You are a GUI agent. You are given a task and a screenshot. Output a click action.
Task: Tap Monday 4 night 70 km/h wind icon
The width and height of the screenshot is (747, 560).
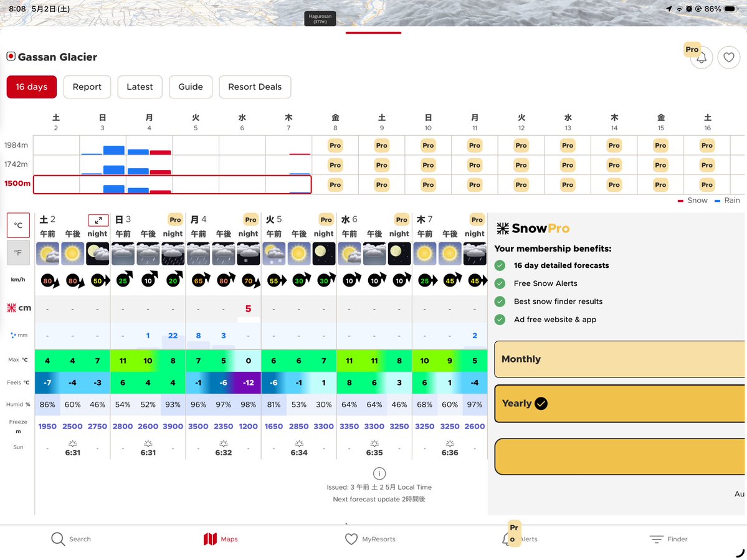pyautogui.click(x=250, y=281)
